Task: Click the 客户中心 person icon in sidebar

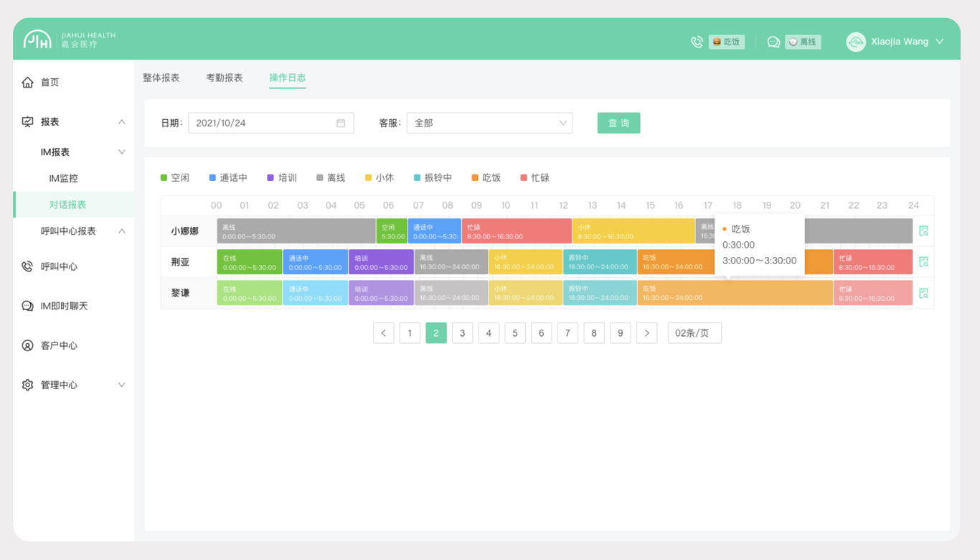Action: (x=27, y=345)
